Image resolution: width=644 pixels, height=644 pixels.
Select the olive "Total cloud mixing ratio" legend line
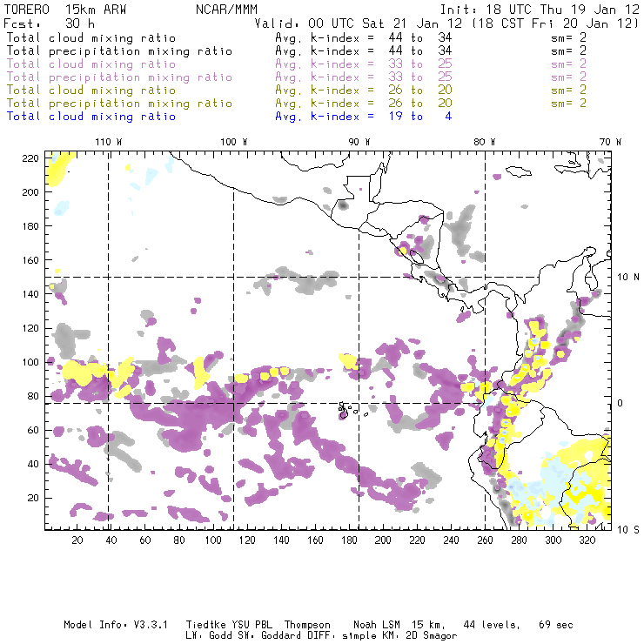click(x=91, y=91)
